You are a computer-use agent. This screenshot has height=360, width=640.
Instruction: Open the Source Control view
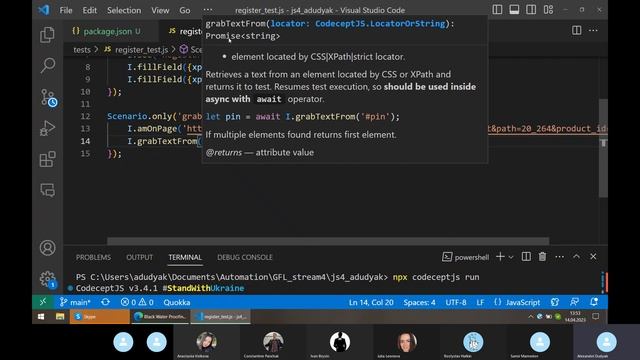point(48,98)
